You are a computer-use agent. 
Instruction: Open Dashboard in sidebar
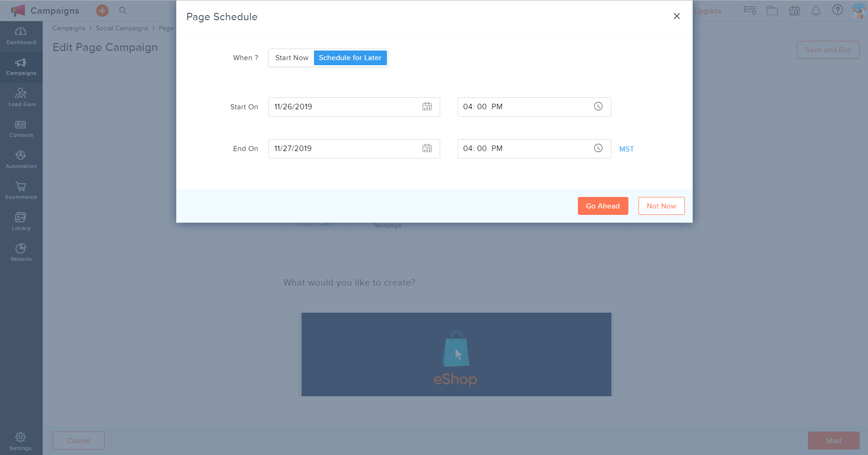(21, 36)
